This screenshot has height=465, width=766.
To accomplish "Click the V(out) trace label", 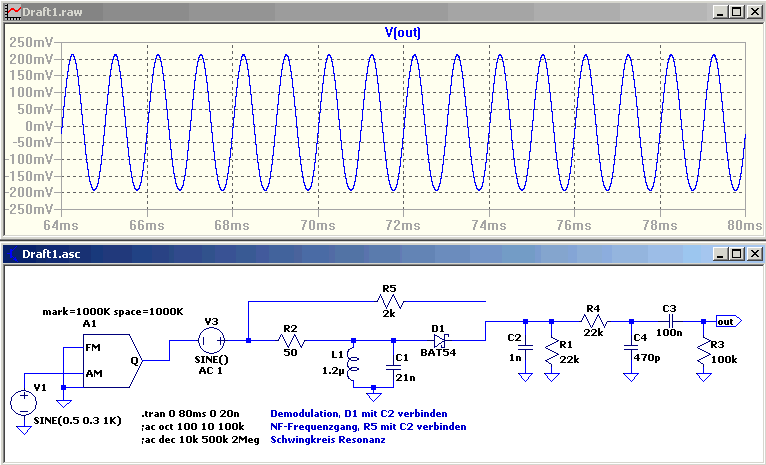I will point(403,33).
